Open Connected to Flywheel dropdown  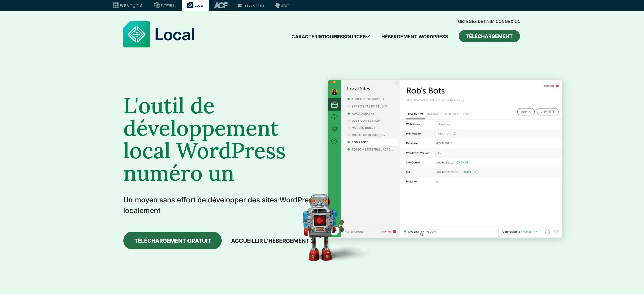click(520, 232)
